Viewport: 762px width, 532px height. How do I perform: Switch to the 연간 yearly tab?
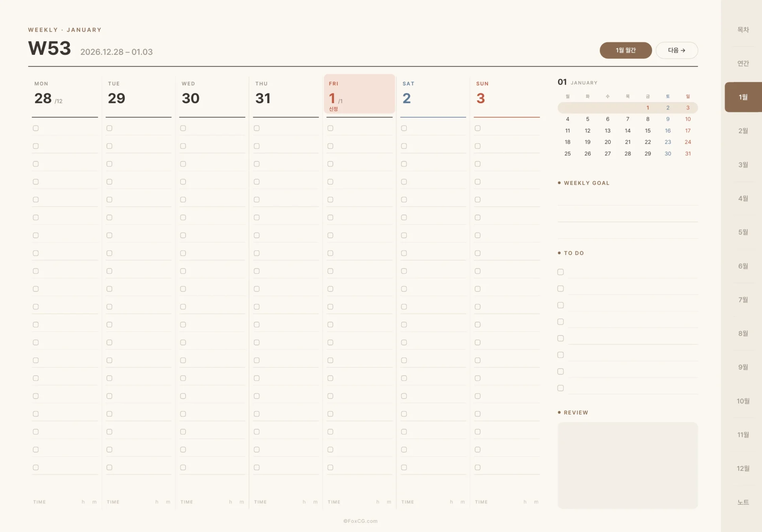point(743,63)
